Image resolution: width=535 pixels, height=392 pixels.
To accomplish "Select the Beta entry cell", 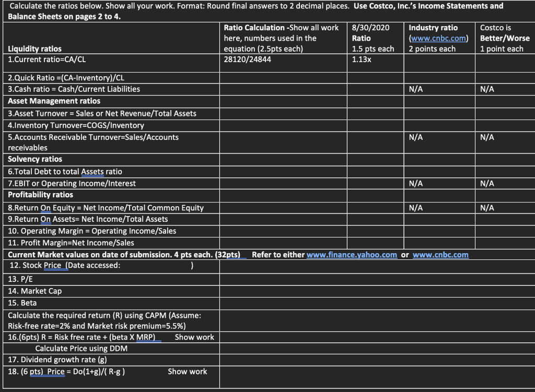I will [376, 303].
